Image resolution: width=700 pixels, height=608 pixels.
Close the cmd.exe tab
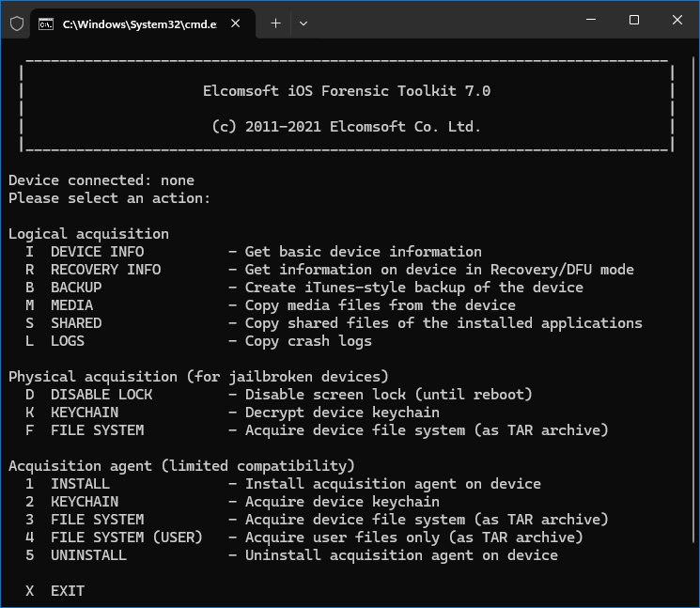tap(235, 23)
